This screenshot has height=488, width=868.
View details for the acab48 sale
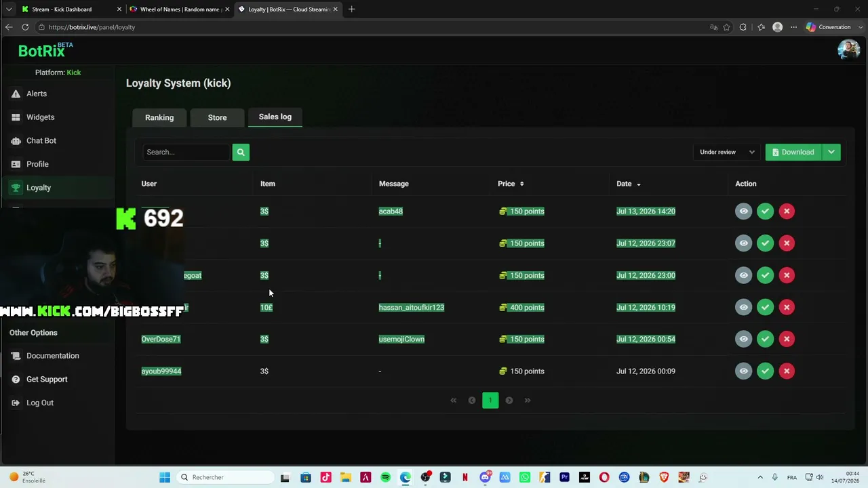click(743, 211)
